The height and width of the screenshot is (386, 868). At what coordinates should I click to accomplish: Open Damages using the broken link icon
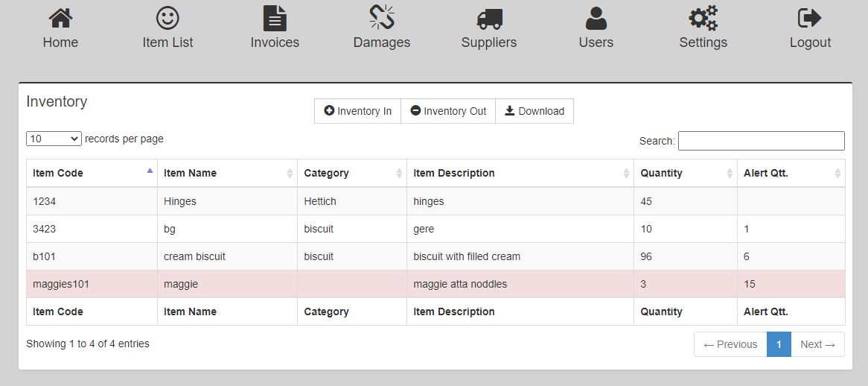pyautogui.click(x=382, y=18)
